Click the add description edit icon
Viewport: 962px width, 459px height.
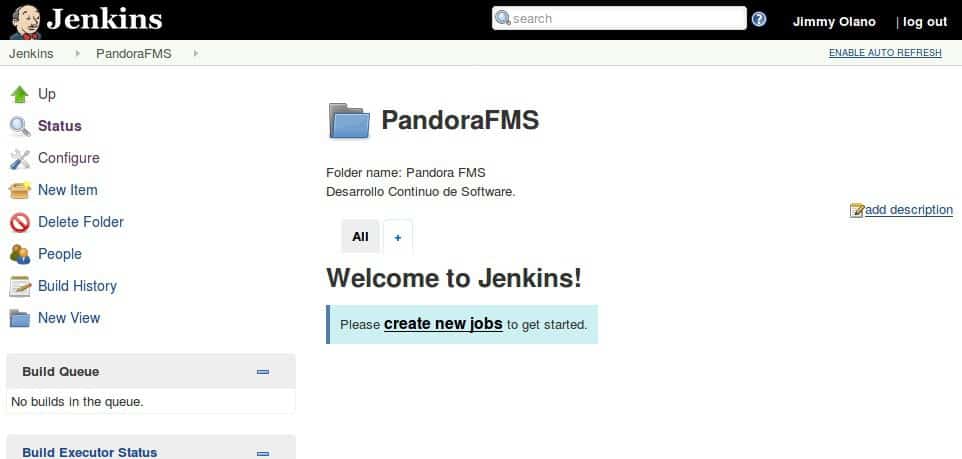[856, 210]
